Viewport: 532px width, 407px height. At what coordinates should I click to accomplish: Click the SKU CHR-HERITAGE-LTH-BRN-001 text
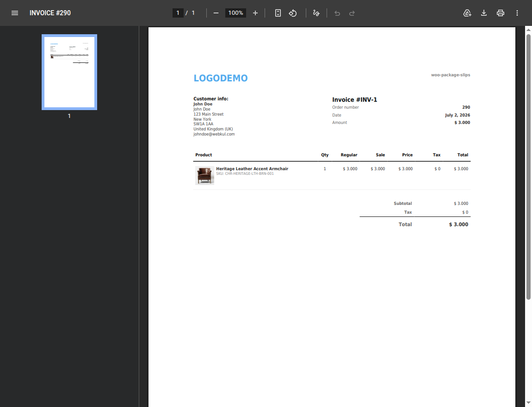coord(245,173)
